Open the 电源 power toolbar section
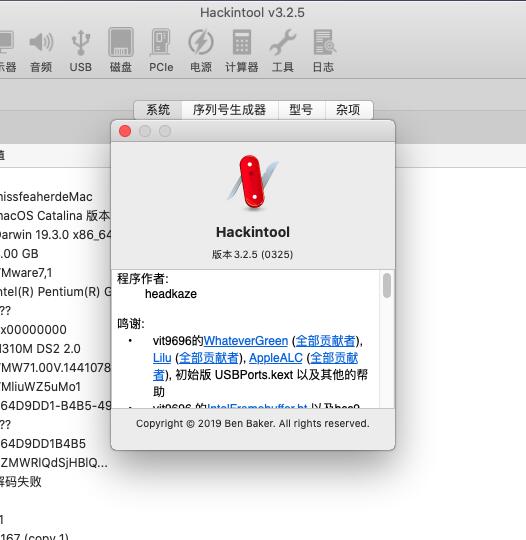Viewport: 526px width, 540px height. (x=201, y=51)
